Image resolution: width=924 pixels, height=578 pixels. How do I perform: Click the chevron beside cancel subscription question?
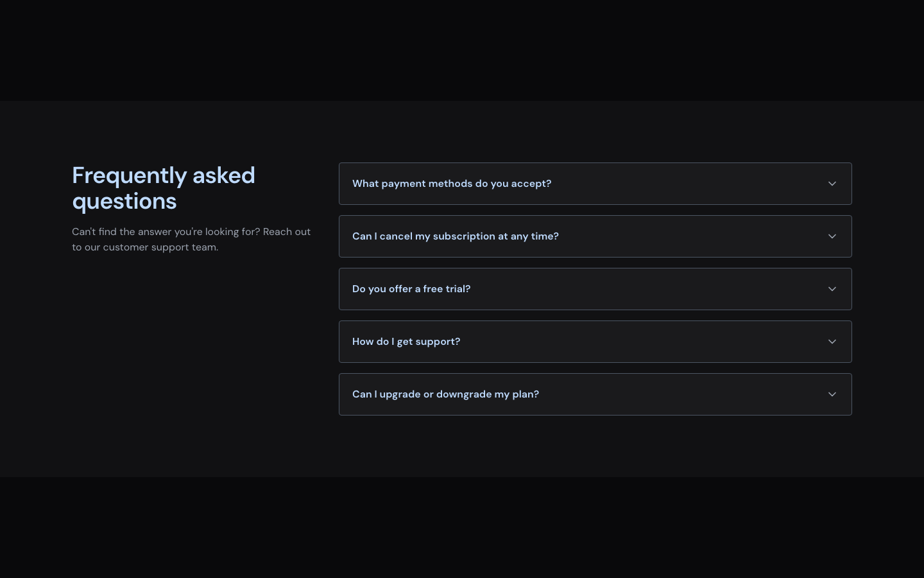pos(832,236)
